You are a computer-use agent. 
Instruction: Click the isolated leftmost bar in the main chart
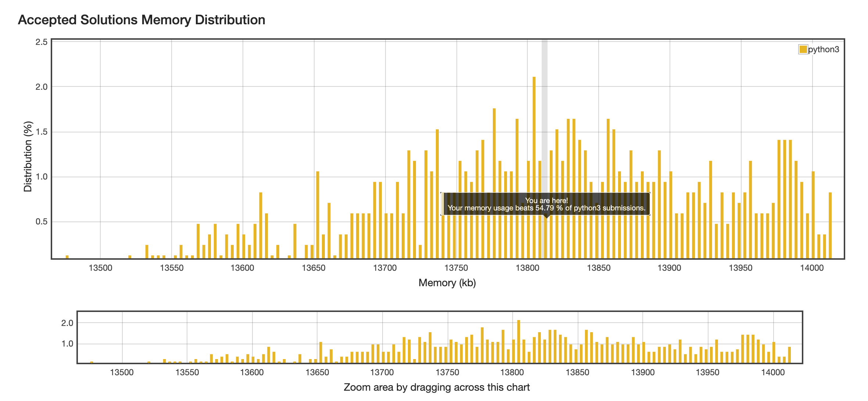[67, 257]
